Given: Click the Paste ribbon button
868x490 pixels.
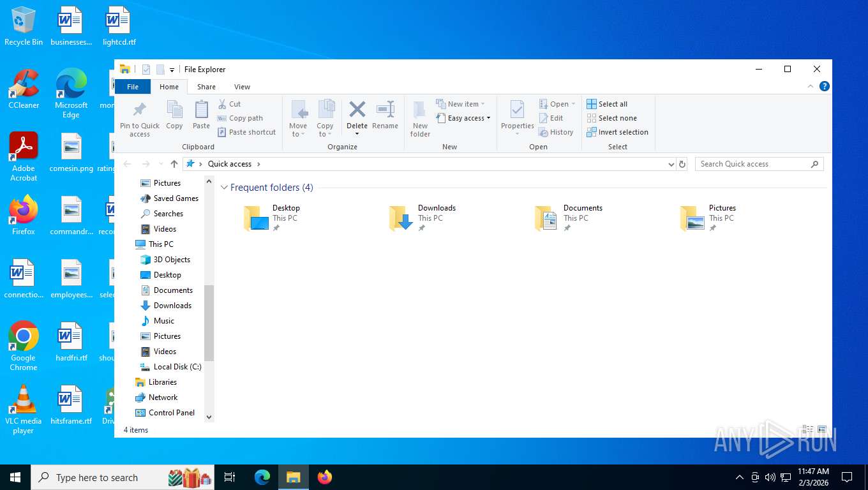Looking at the screenshot, I should 201,115.
